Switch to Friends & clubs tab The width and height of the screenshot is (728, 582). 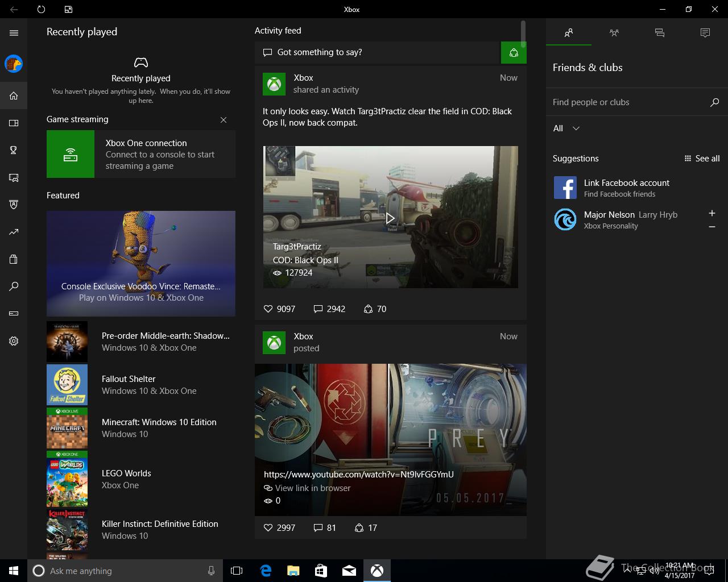[x=569, y=33]
